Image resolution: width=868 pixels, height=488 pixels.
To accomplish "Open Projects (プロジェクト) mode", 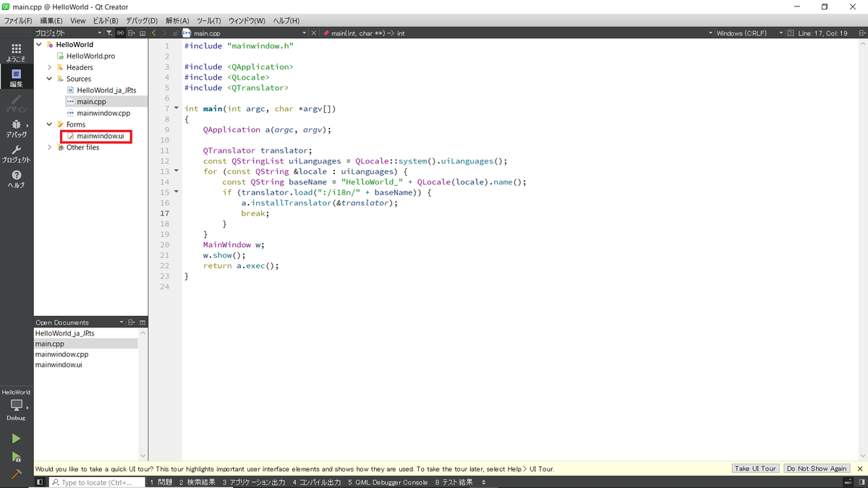I will (x=16, y=153).
